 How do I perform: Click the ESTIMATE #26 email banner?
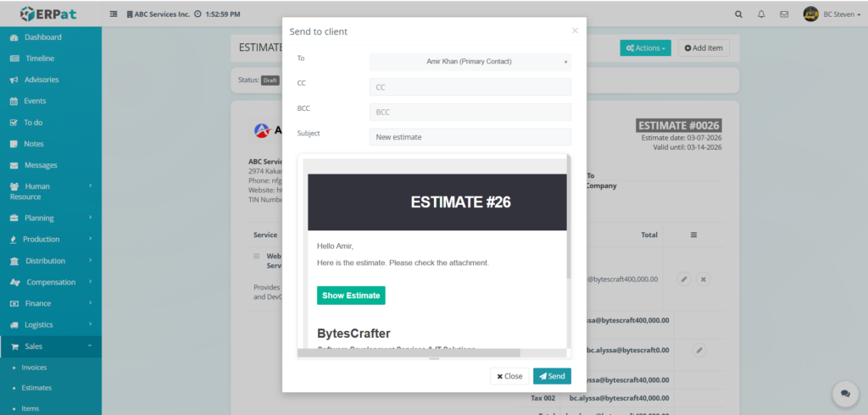437,202
